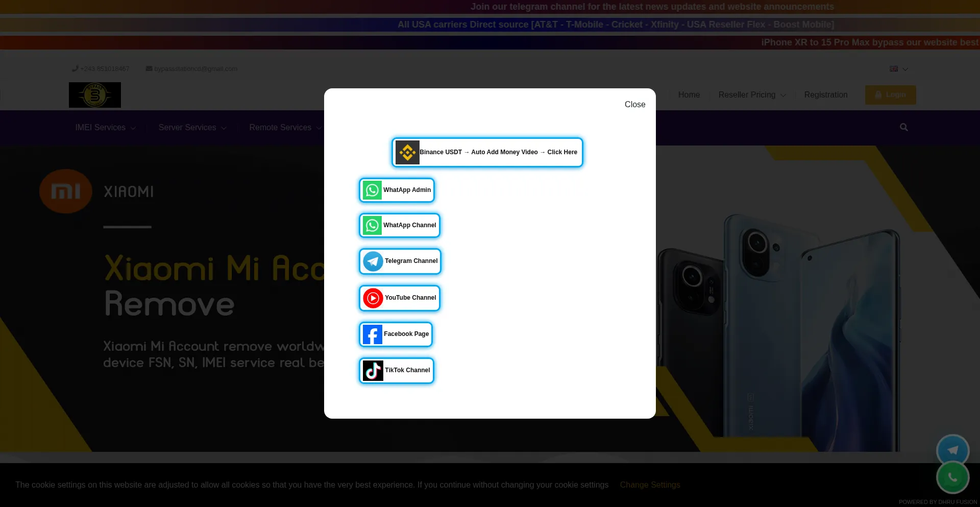Open the Facebook Page link
Screen dimensions: 980x507
coord(396,334)
